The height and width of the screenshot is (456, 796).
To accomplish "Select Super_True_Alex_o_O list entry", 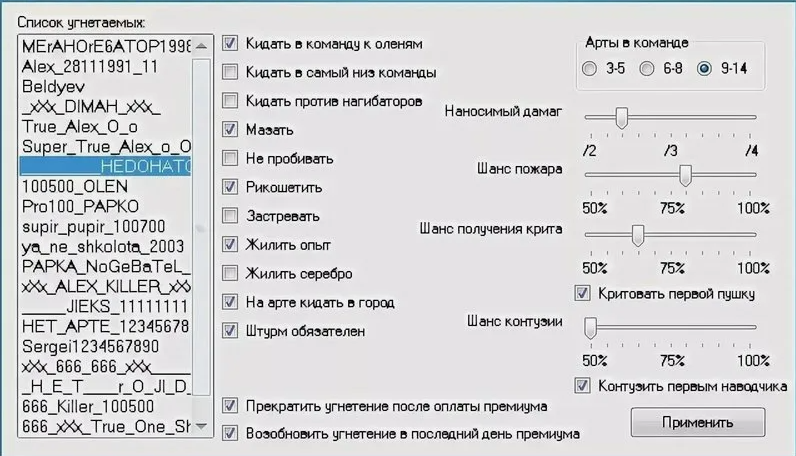I will (x=106, y=146).
